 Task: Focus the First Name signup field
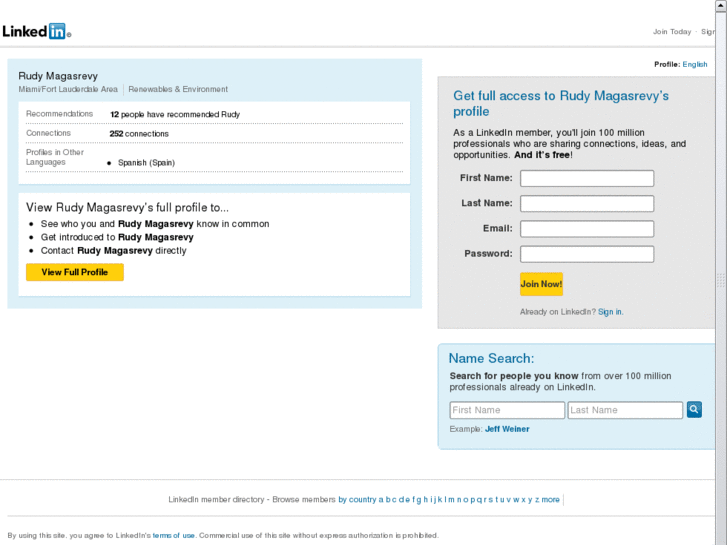coord(587,179)
